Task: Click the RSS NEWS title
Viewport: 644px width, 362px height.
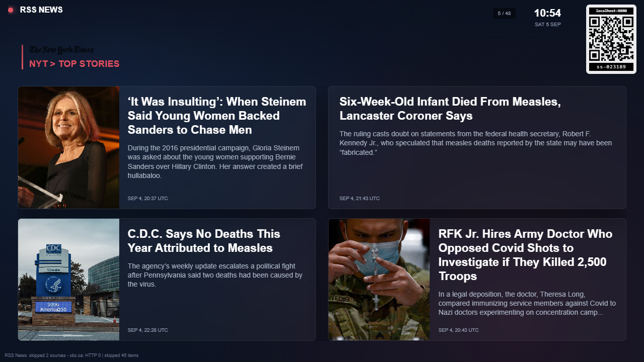Action: 41,10
